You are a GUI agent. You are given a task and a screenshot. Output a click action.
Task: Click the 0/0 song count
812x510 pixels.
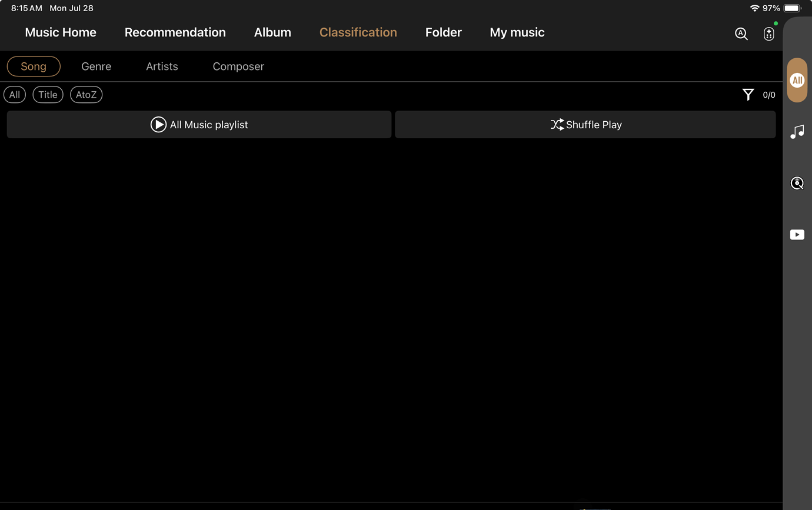tap(769, 95)
